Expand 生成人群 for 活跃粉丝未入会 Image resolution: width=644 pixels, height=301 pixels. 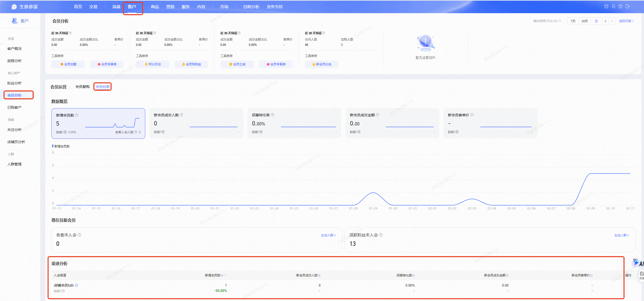tap(621, 235)
